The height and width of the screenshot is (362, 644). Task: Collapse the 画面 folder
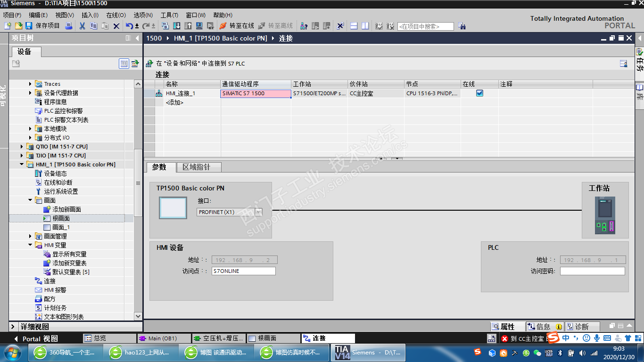[31, 200]
